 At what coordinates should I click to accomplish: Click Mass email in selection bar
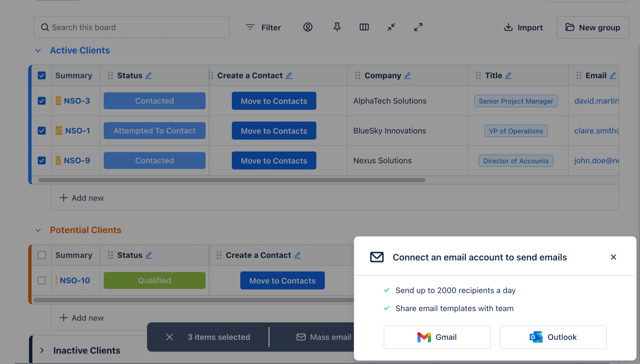tap(324, 337)
